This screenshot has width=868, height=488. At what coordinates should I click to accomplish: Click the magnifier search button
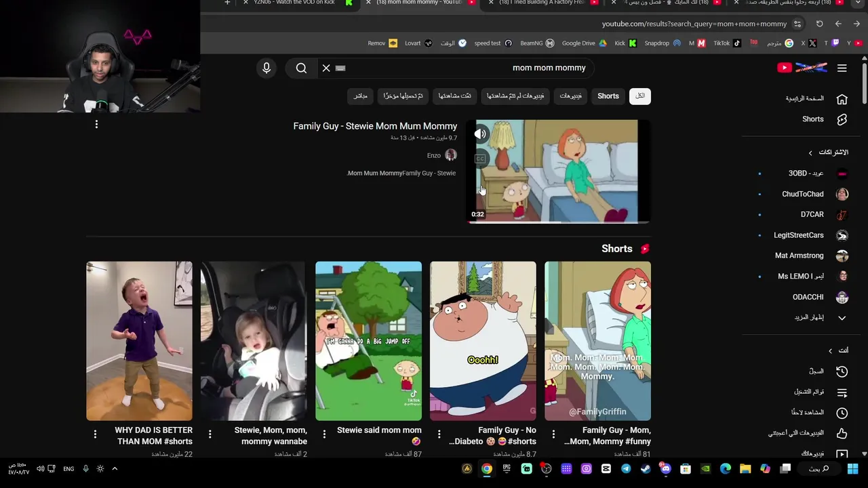[x=301, y=68]
